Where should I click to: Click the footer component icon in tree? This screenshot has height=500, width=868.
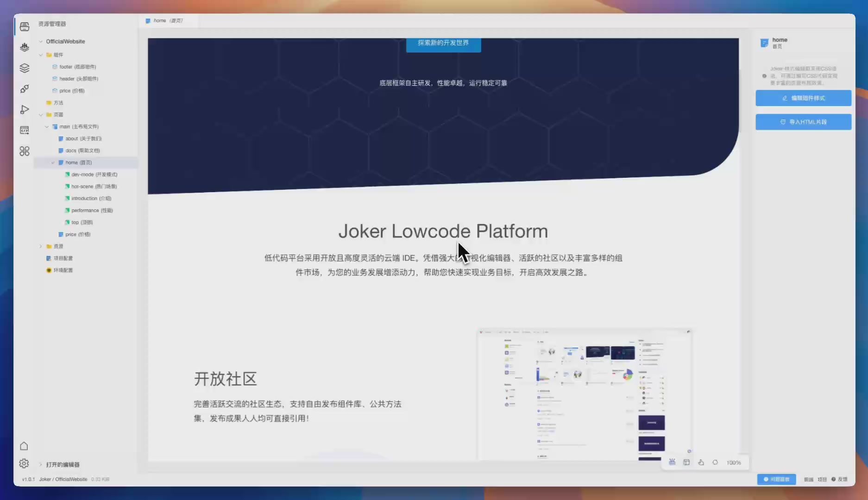(55, 67)
